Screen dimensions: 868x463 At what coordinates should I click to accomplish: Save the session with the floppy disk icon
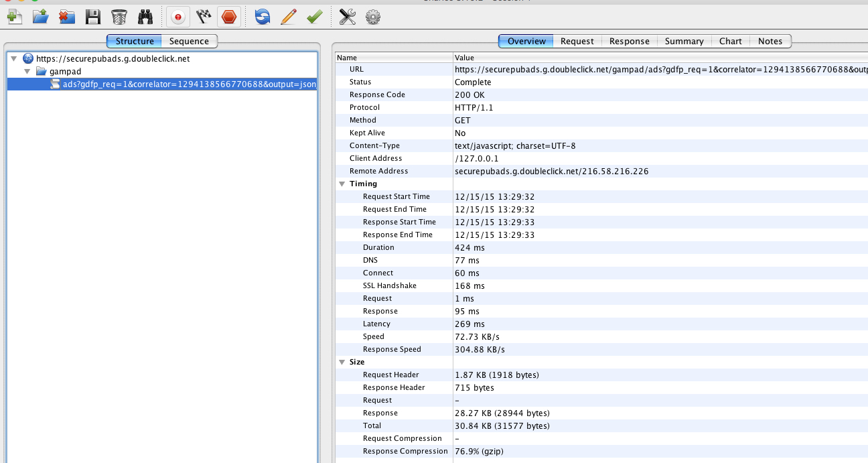(x=93, y=17)
